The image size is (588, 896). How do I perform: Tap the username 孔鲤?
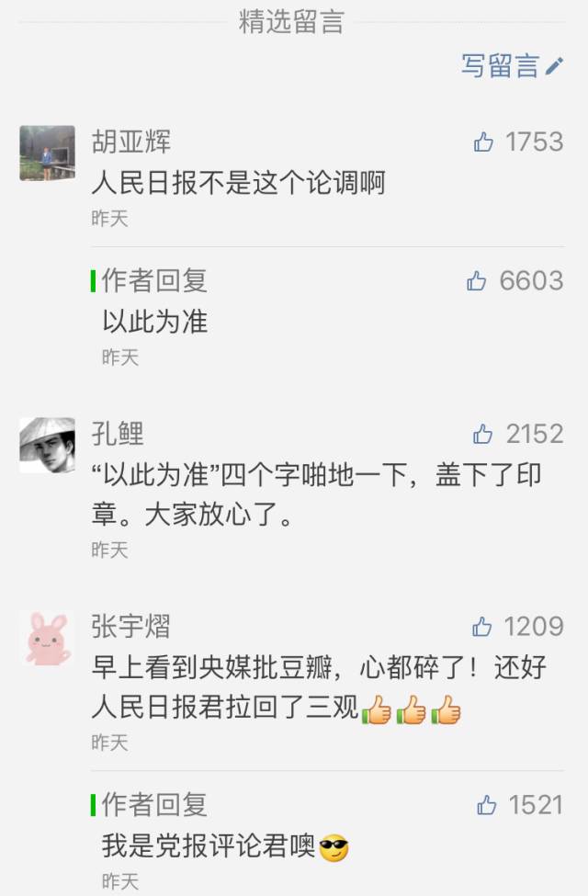[x=118, y=434]
